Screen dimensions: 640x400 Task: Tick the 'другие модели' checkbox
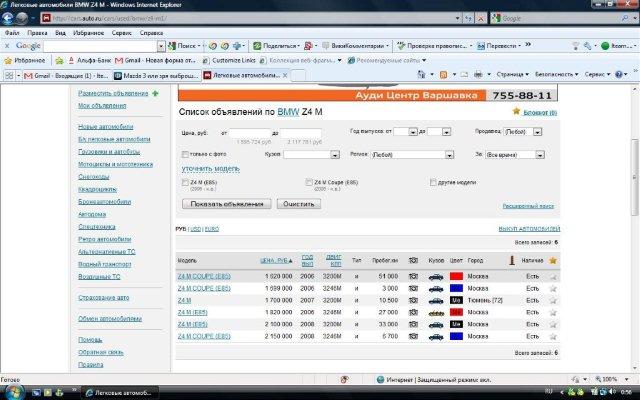pyautogui.click(x=433, y=182)
